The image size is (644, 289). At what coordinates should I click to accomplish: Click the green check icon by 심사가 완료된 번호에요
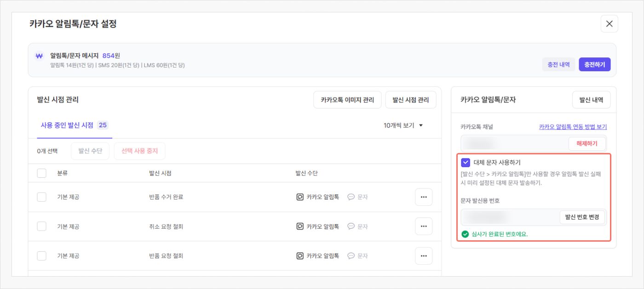coord(465,234)
